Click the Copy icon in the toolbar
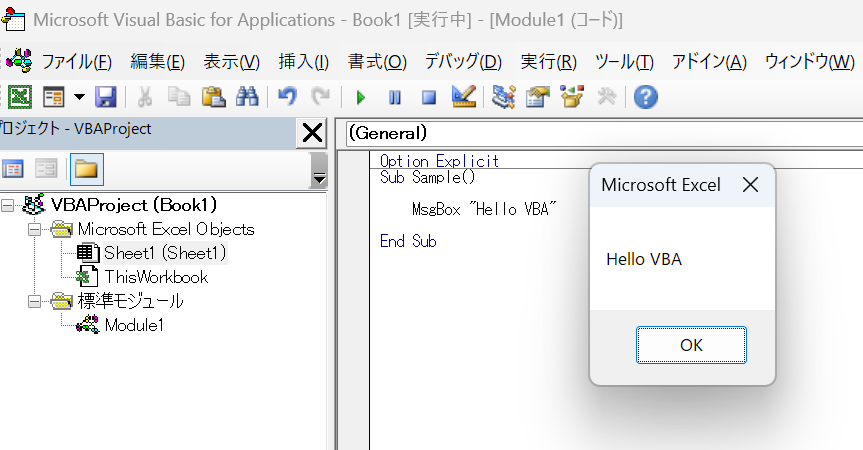Viewport: 863px width, 450px height. tap(179, 97)
